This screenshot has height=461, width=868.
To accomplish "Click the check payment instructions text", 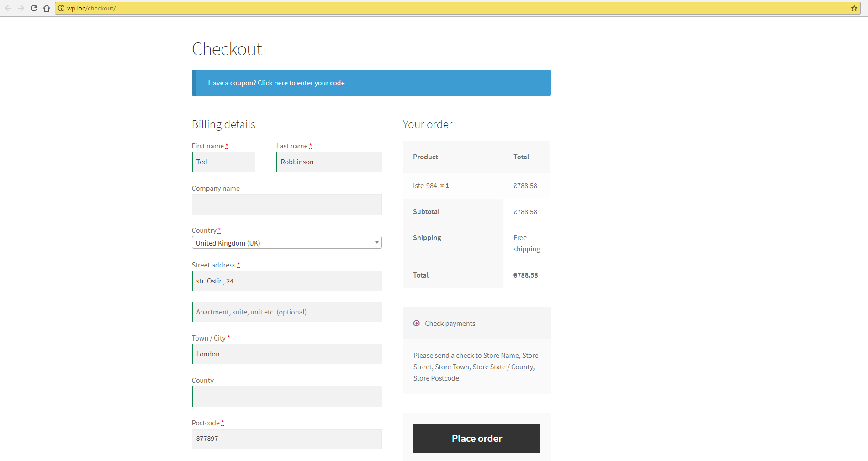I will coord(476,367).
